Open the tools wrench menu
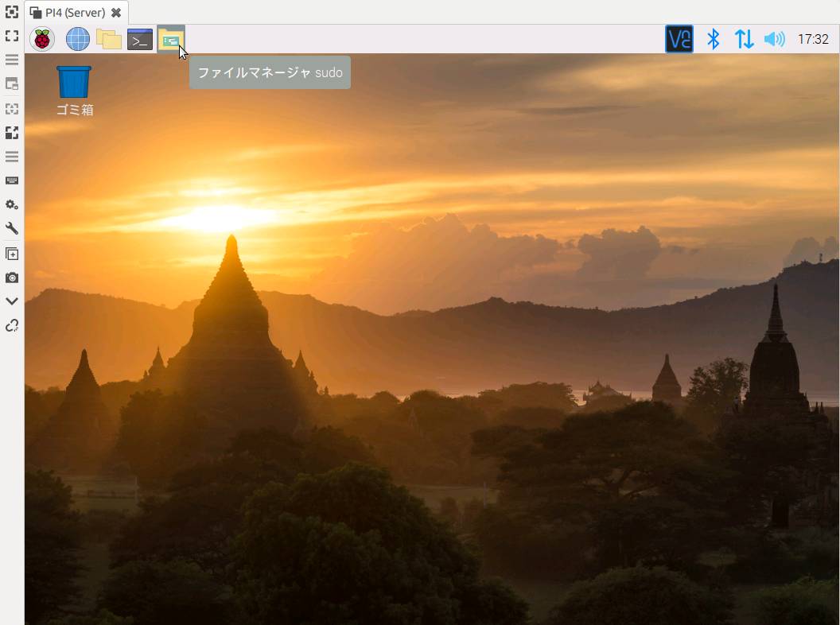The height and width of the screenshot is (625, 840). tap(12, 229)
